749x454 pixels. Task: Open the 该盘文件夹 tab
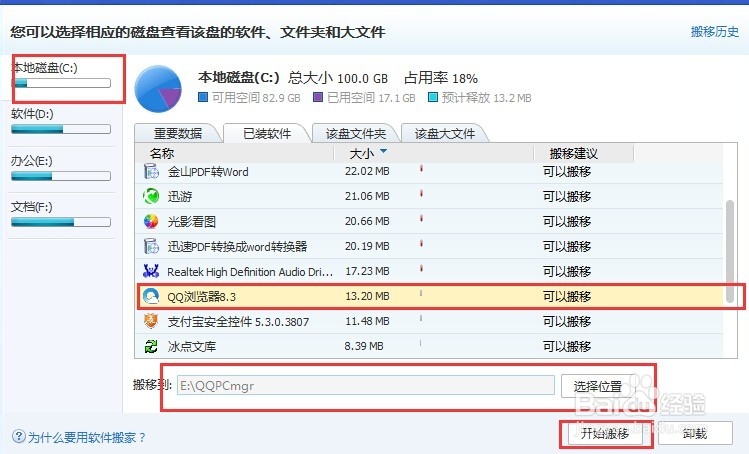[x=355, y=133]
